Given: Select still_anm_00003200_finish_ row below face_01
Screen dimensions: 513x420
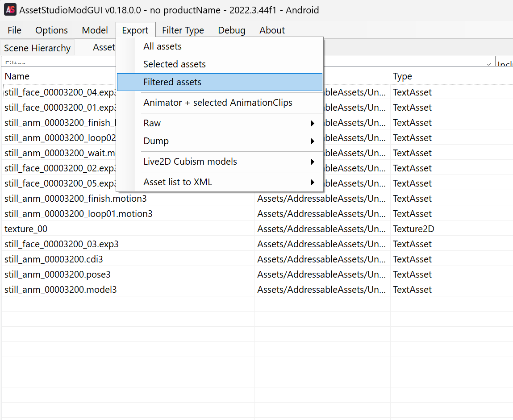Looking at the screenshot, I should point(60,123).
